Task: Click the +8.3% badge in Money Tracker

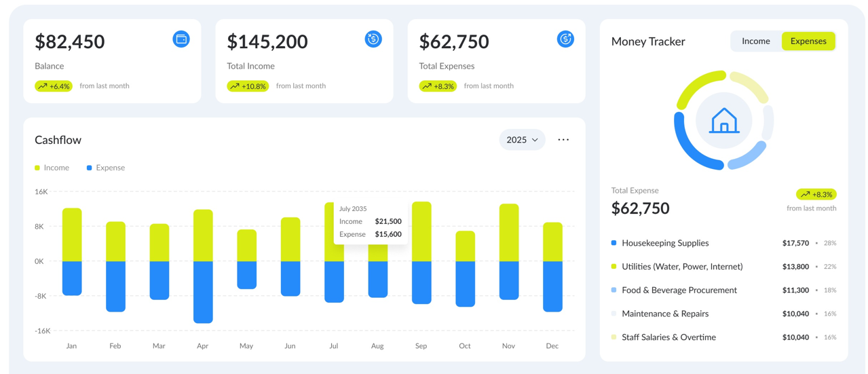Action: pos(816,194)
